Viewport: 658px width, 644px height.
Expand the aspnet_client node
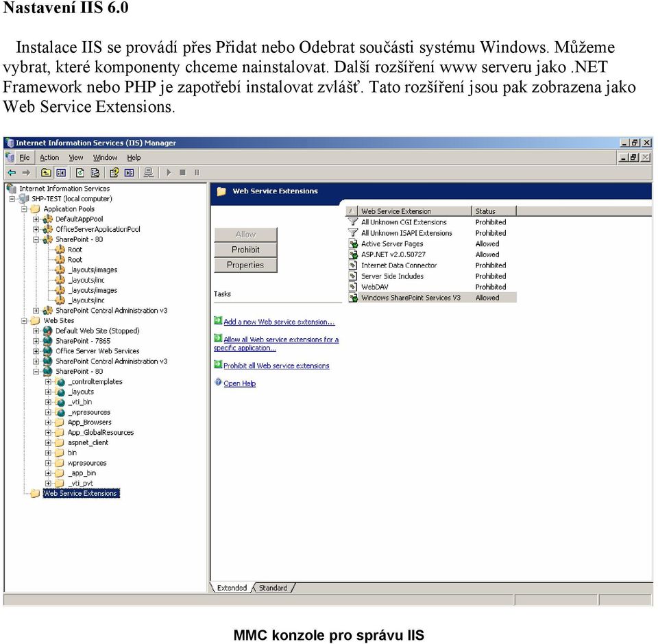coord(48,442)
